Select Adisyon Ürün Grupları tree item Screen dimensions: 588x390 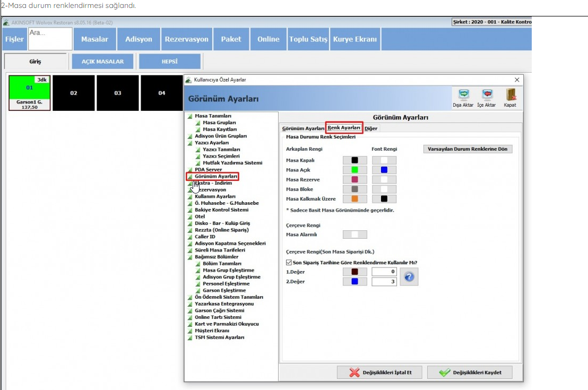point(221,136)
